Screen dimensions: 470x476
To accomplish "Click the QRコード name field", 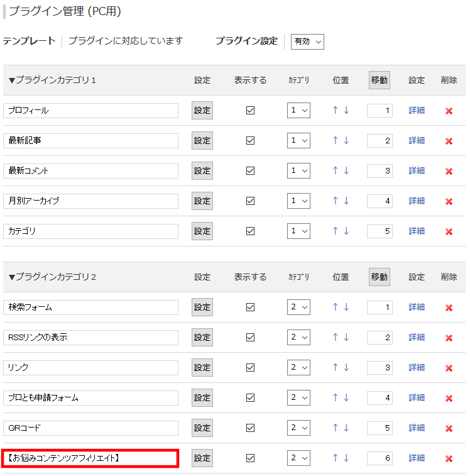I will [x=90, y=428].
